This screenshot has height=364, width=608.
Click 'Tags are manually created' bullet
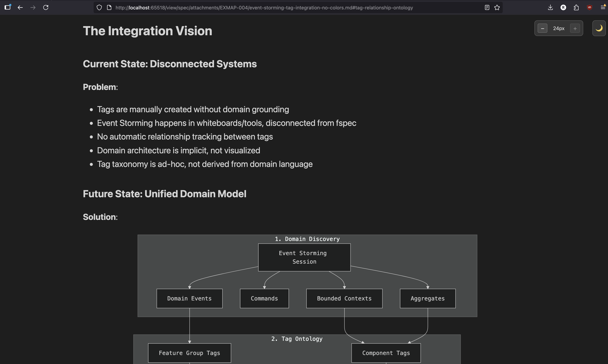click(x=193, y=109)
